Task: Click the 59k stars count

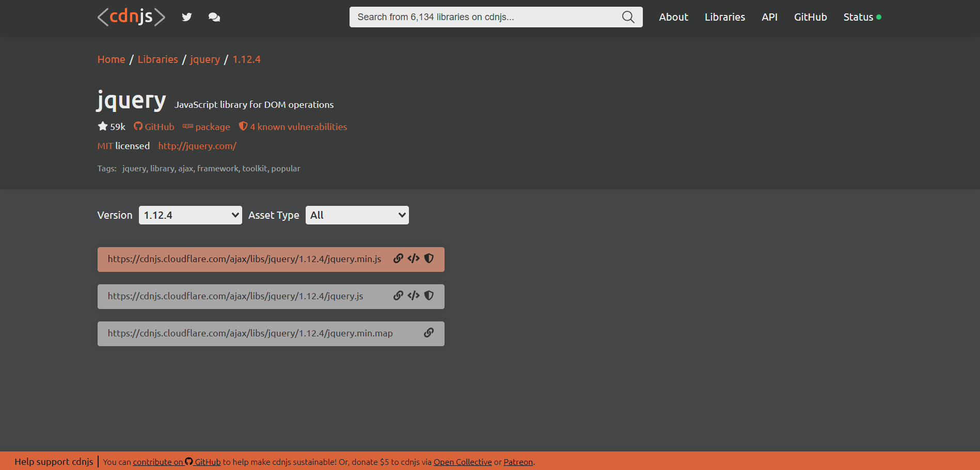Action: [118, 127]
